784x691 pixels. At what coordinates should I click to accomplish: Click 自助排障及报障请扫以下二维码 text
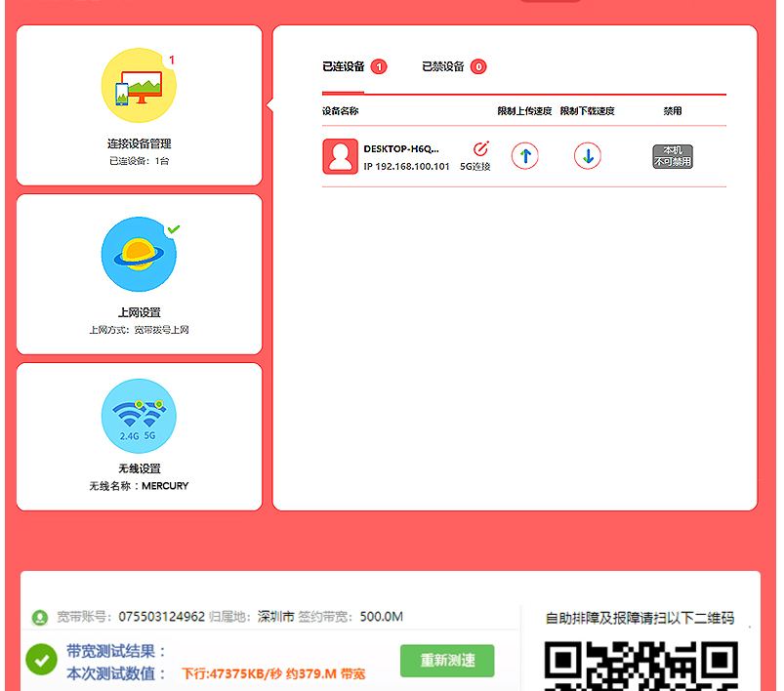coord(640,619)
